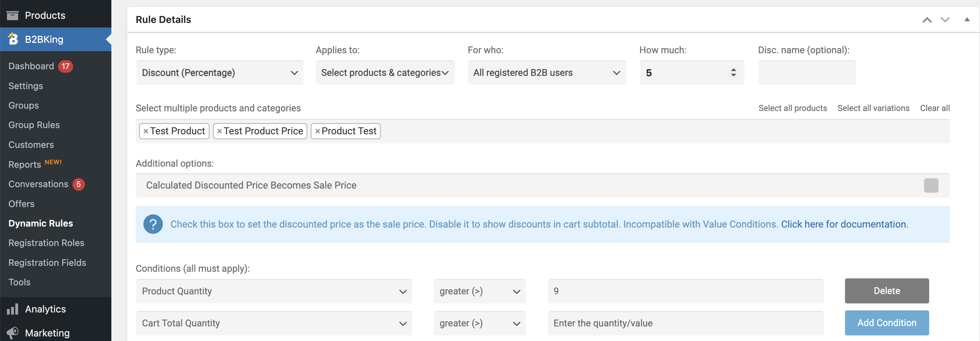The width and height of the screenshot is (980, 341).
Task: Focus the Disc. name optional field
Action: point(807,73)
